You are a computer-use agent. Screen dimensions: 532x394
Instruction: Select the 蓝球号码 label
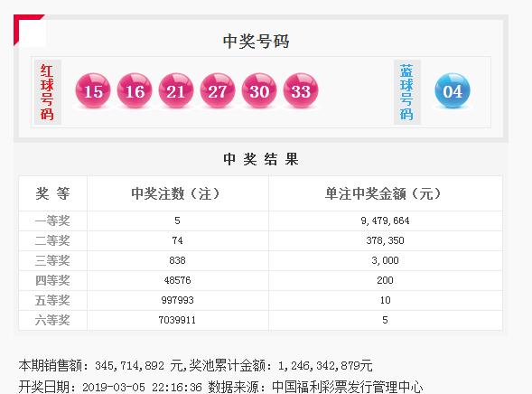click(406, 92)
